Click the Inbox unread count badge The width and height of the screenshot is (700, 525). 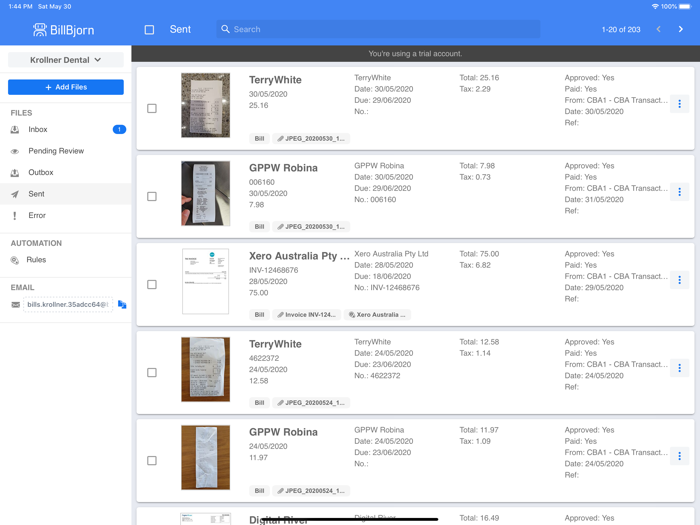point(119,129)
